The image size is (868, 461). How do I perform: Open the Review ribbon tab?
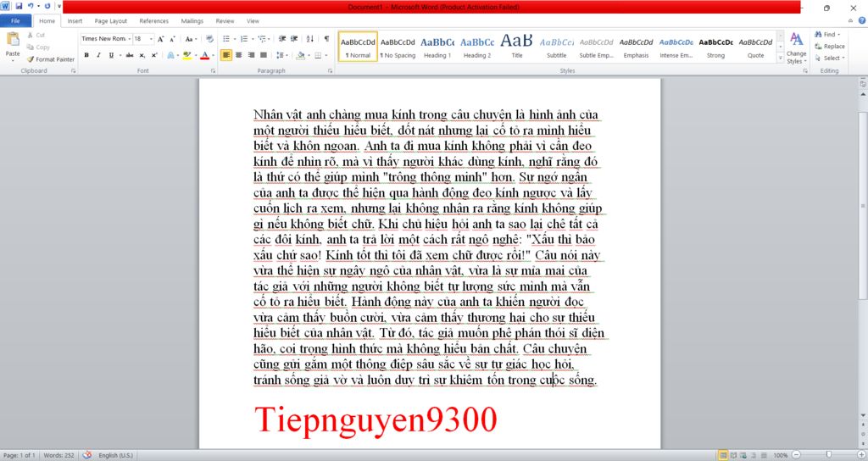click(x=225, y=20)
